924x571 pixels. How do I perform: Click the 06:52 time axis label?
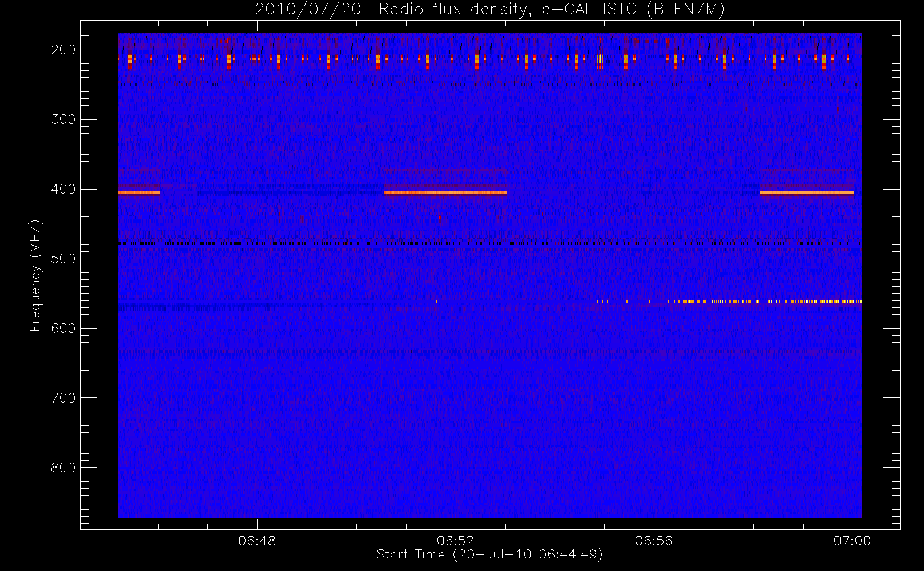tap(455, 540)
